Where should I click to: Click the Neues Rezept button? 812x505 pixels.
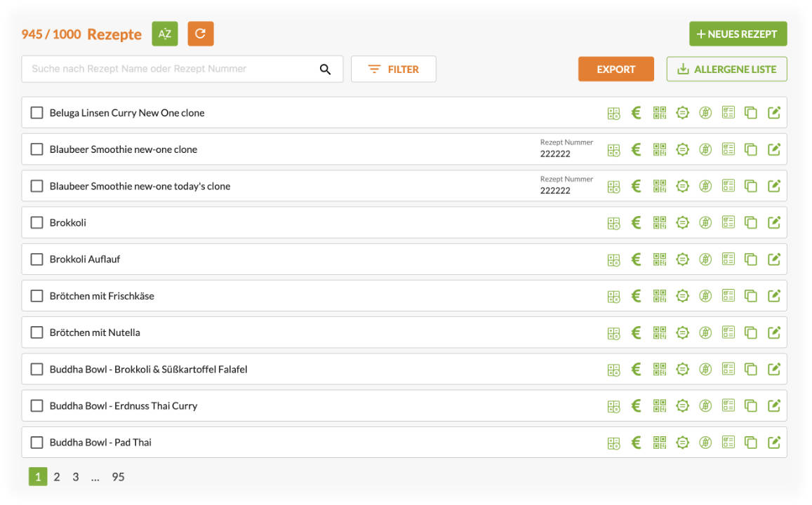coord(738,34)
